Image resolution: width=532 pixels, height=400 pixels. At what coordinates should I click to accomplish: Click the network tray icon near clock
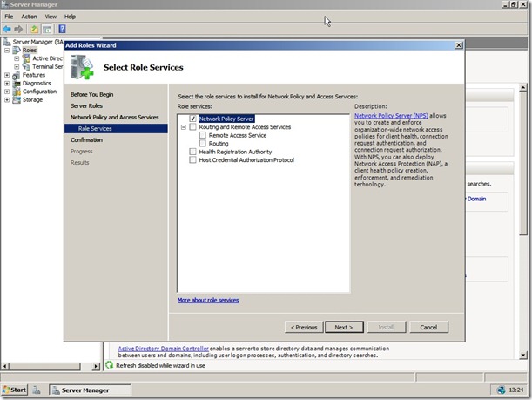[501, 390]
